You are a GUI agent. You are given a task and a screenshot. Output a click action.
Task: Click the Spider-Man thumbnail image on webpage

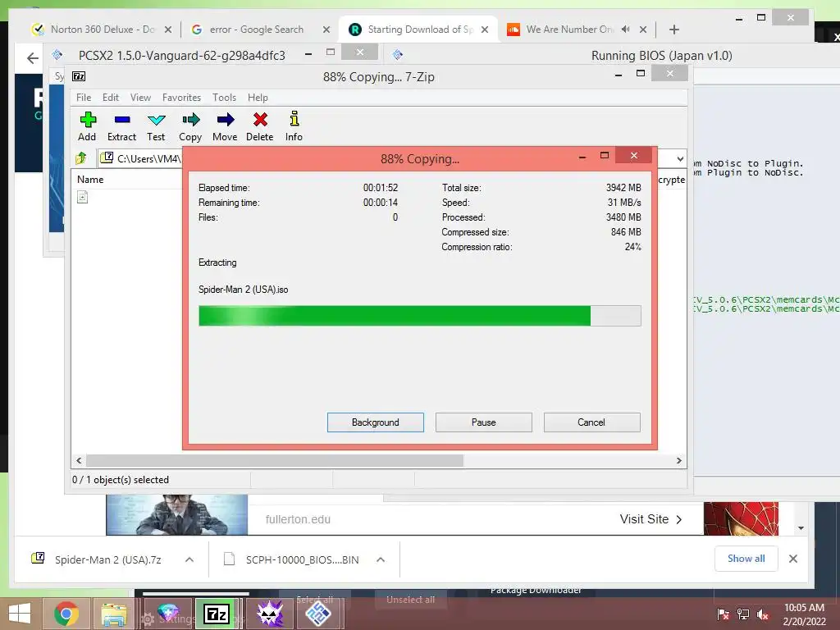click(x=741, y=518)
